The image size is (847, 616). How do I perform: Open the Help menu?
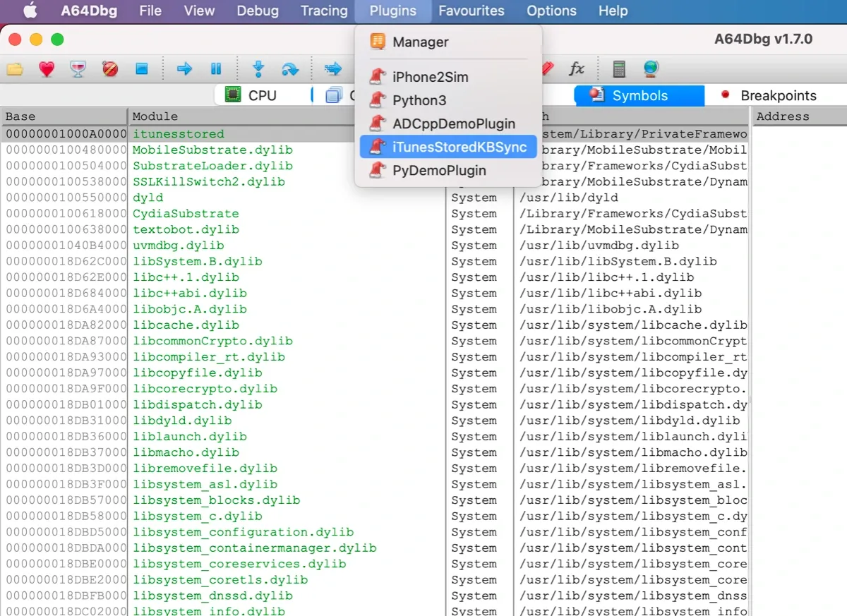[613, 11]
